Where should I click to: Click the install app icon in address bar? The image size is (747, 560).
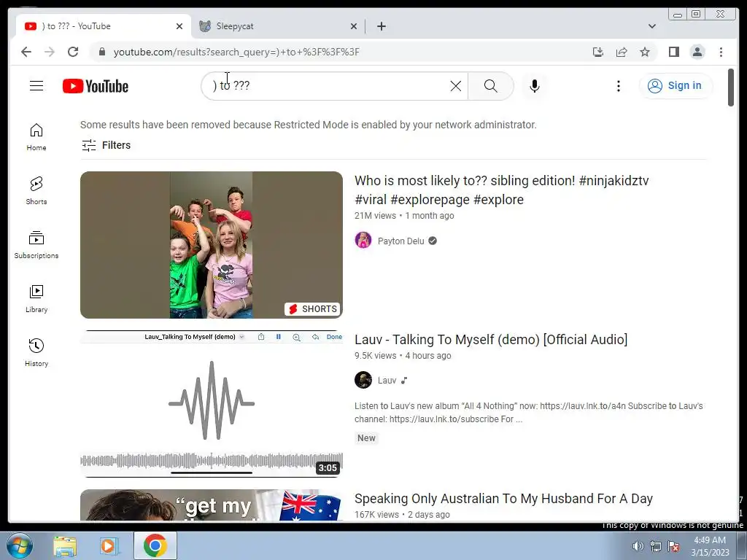point(598,52)
